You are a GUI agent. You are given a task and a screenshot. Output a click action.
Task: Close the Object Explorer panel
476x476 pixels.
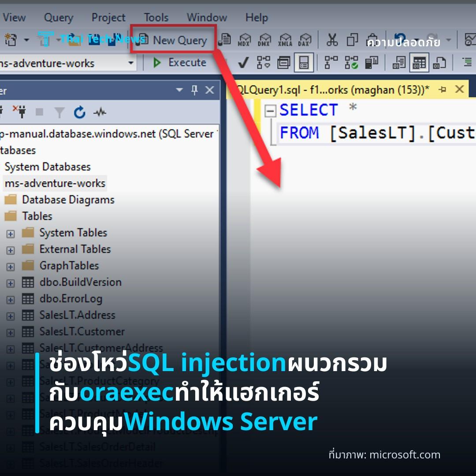point(209,90)
